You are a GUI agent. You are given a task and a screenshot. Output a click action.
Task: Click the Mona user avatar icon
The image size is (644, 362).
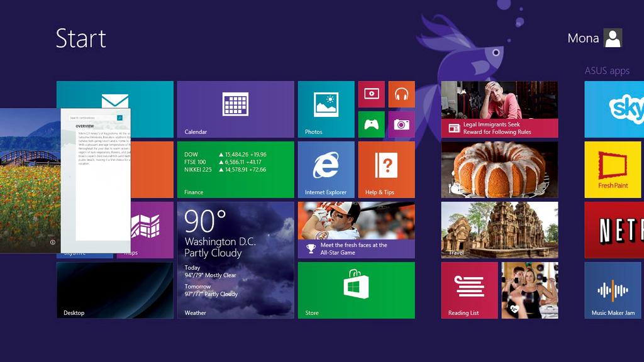tap(613, 38)
